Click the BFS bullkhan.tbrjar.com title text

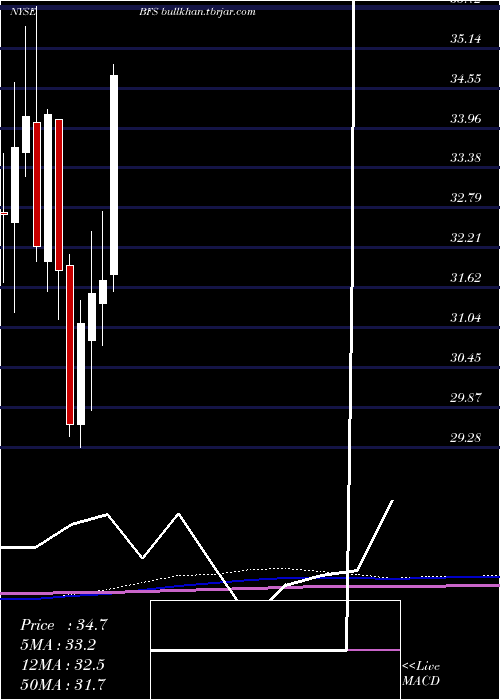pyautogui.click(x=197, y=12)
